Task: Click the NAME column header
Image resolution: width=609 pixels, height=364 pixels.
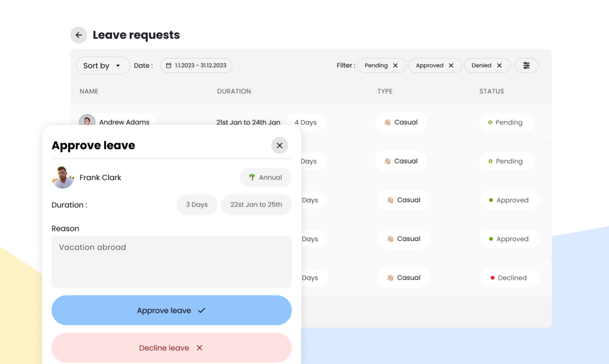Action: point(89,91)
